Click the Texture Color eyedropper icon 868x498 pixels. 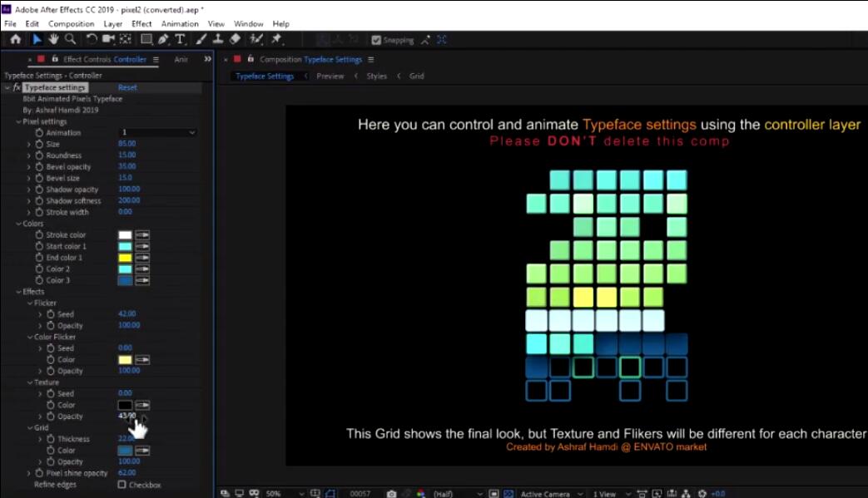point(142,405)
